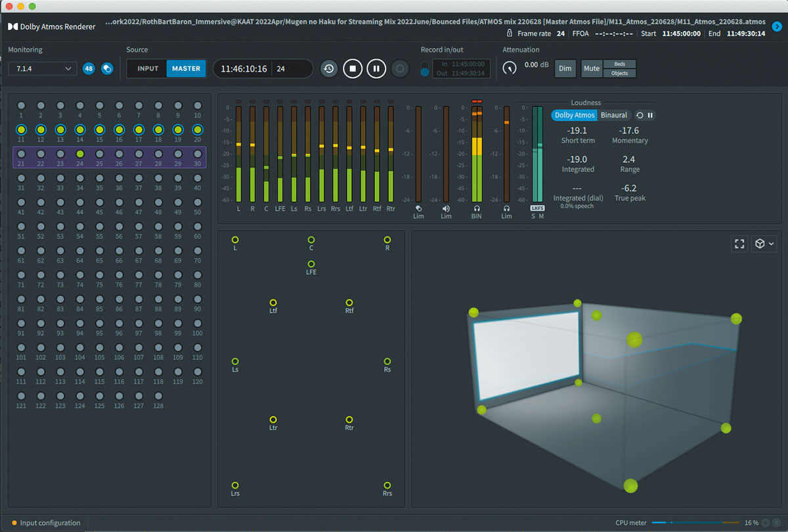Viewport: 788px width, 532px height.
Task: Click the -19.0 Integrated loudness value
Action: click(578, 160)
